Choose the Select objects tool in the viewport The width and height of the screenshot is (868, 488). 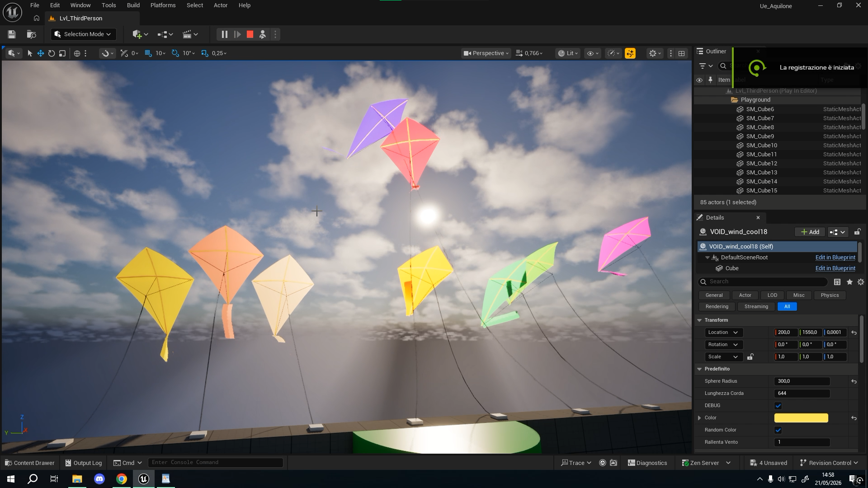[30, 53]
